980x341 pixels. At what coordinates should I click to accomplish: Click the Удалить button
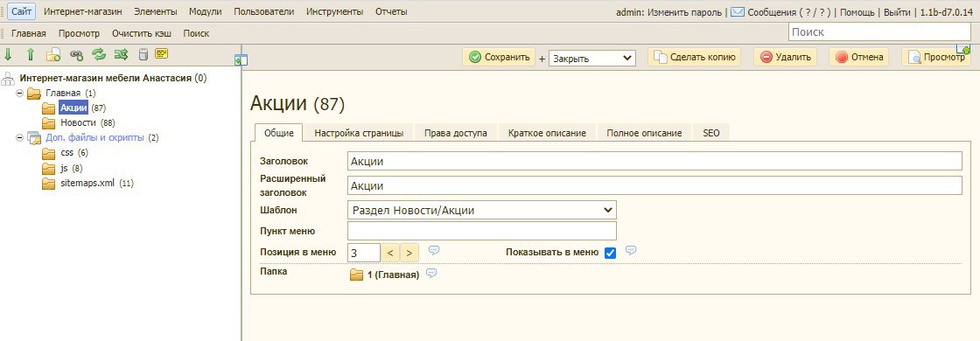pyautogui.click(x=786, y=57)
